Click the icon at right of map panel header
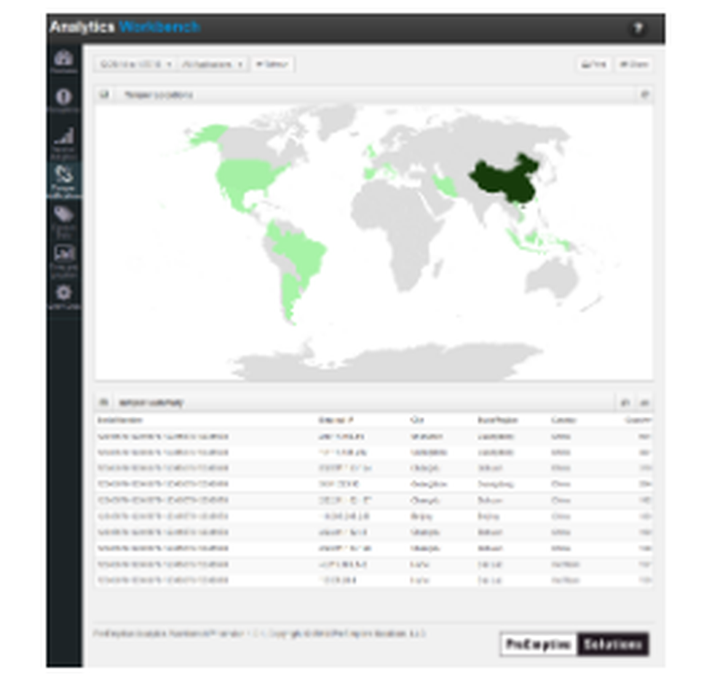 click(x=644, y=95)
